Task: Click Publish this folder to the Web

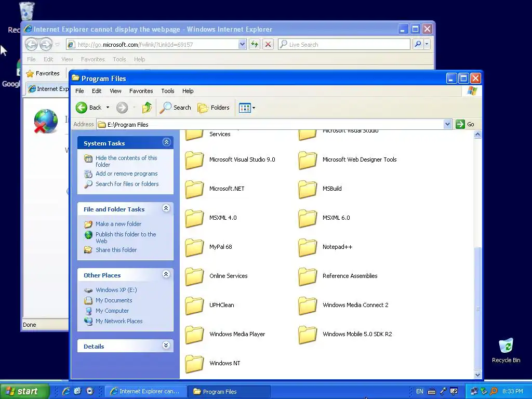Action: (126, 237)
